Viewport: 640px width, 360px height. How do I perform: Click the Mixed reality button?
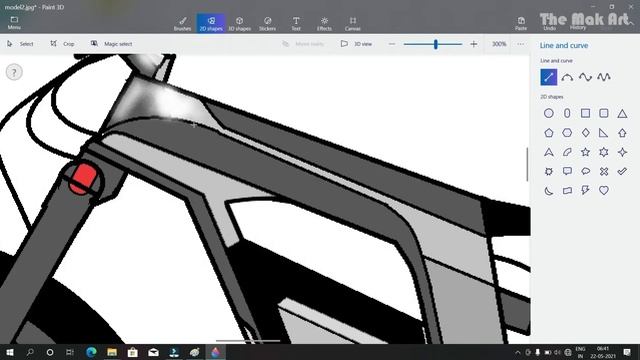click(x=303, y=44)
